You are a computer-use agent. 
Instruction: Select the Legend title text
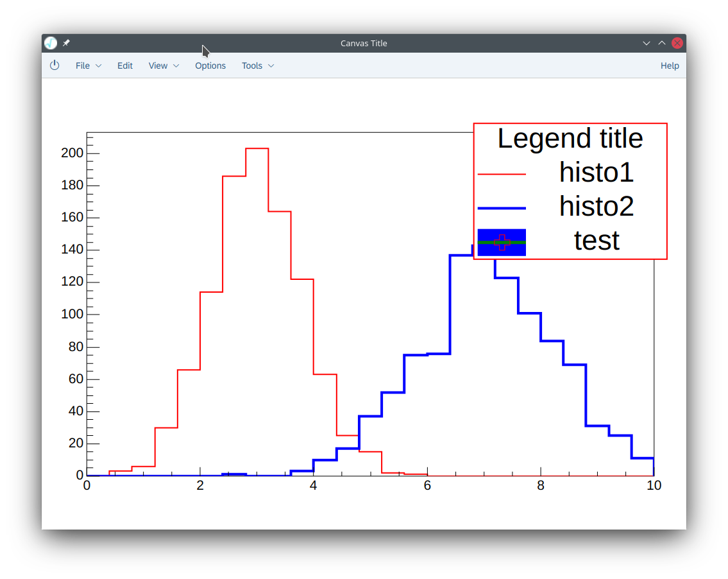pyautogui.click(x=571, y=139)
